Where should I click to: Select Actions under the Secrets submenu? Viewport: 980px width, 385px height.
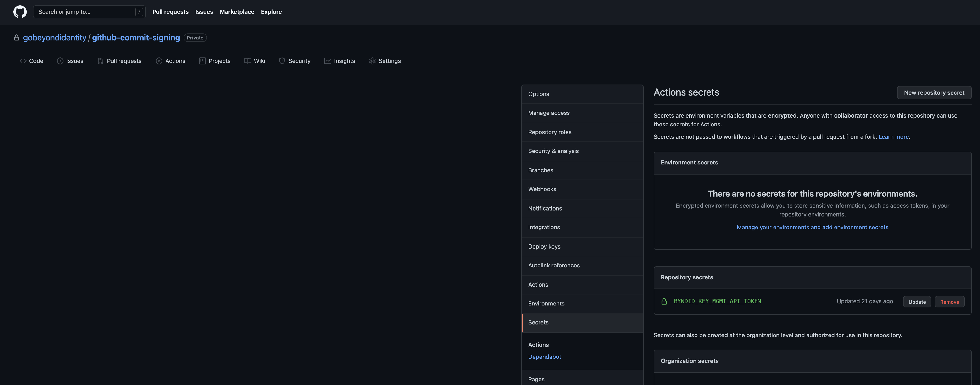[x=538, y=345]
